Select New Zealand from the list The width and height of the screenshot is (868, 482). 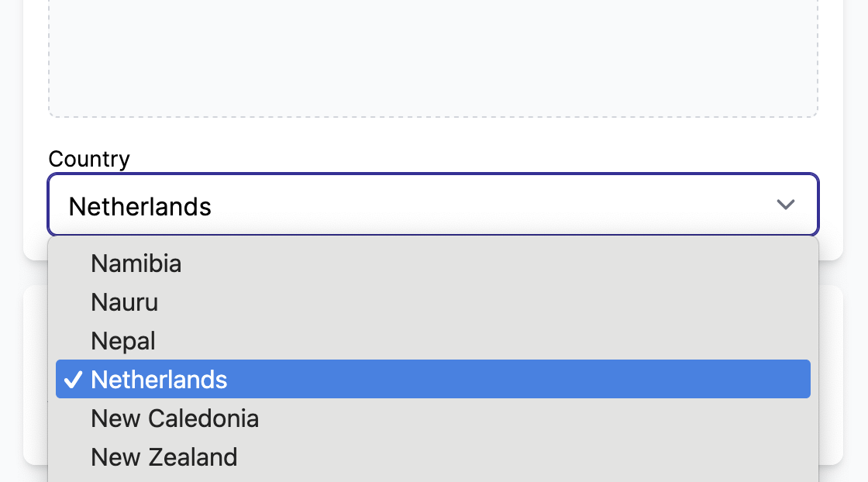pos(164,457)
